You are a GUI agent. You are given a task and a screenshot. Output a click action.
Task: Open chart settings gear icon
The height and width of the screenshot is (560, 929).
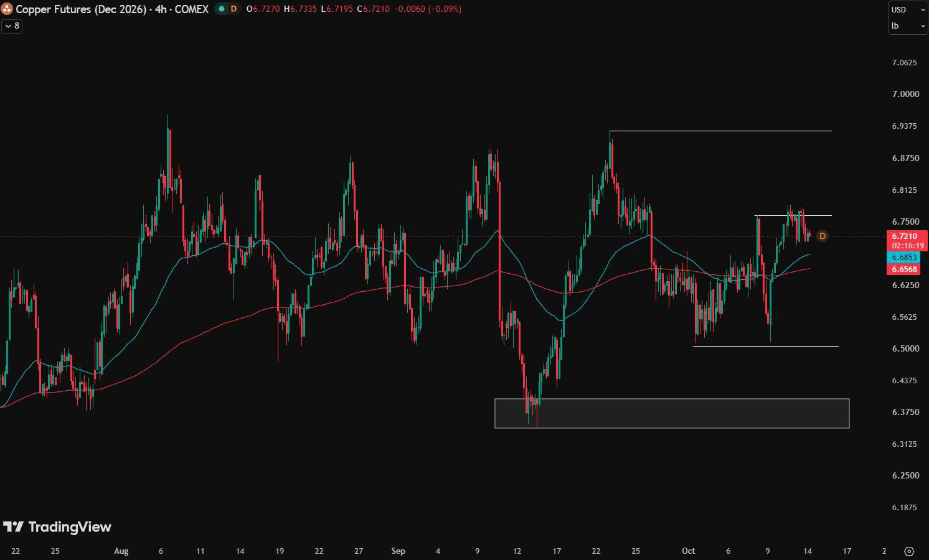909,551
